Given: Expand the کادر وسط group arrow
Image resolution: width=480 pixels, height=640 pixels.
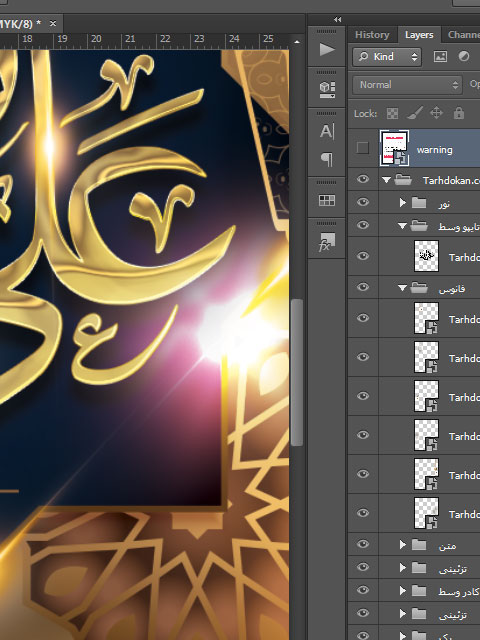Looking at the screenshot, I should [x=403, y=590].
